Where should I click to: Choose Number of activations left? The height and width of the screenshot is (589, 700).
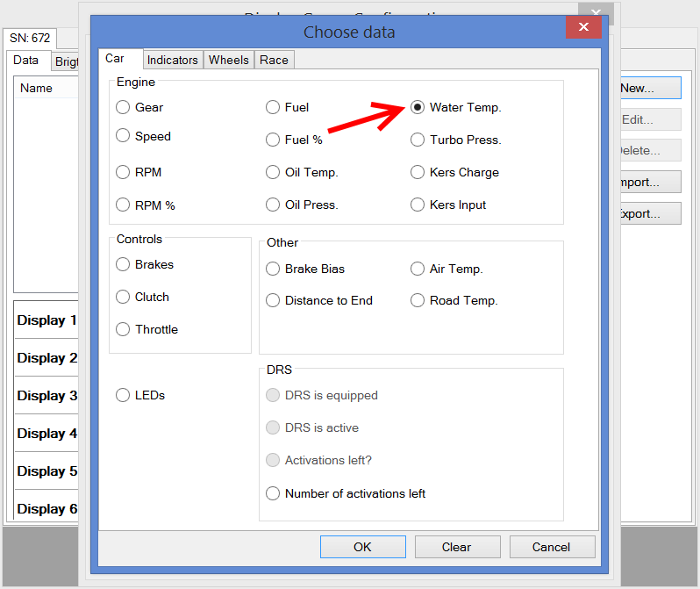[x=273, y=493]
